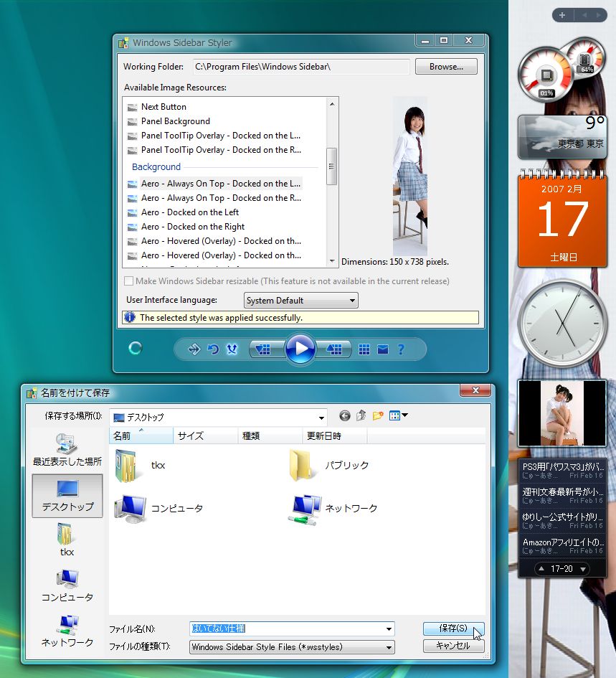616x678 pixels.
Task: Go back using the save dialog back arrow
Action: point(344,416)
